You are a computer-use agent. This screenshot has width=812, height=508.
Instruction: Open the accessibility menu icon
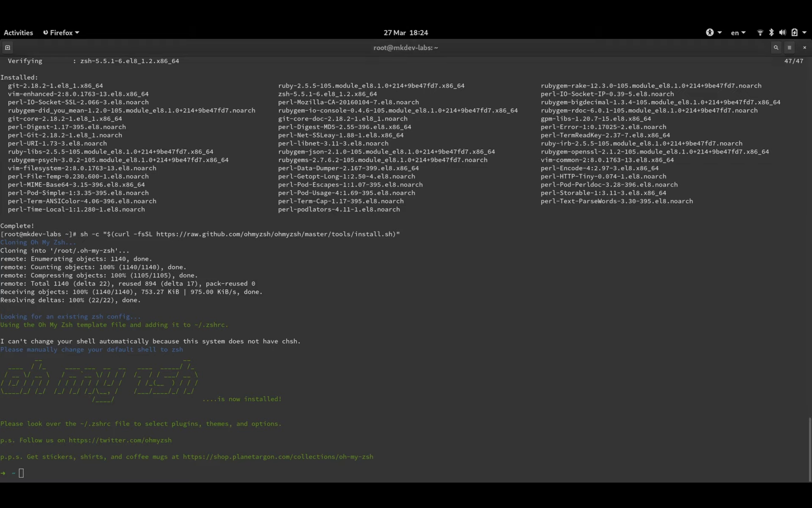710,32
